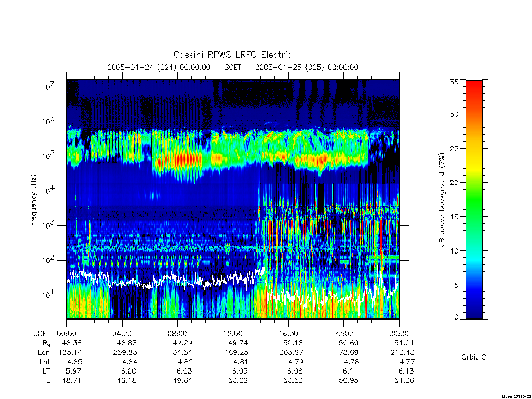
Task: Click the frequency axis label 10^3
Action: click(48, 225)
